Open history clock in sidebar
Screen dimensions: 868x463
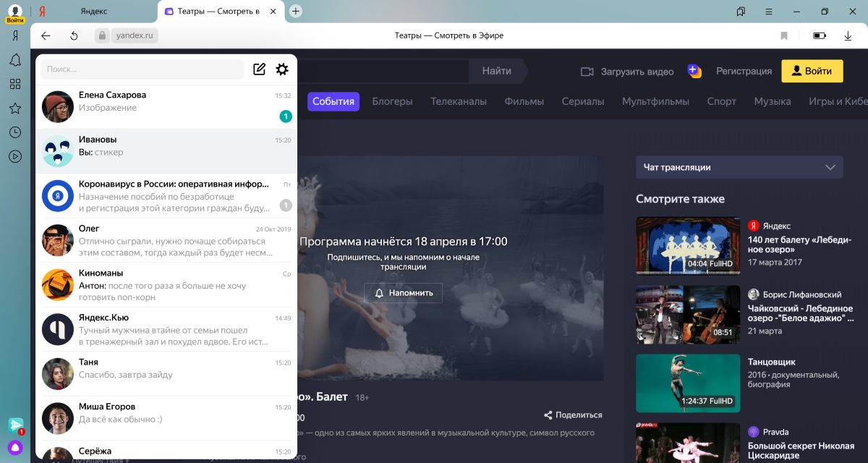[x=14, y=132]
